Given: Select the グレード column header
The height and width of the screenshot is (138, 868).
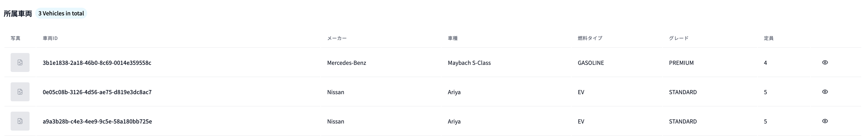Looking at the screenshot, I should tap(679, 38).
